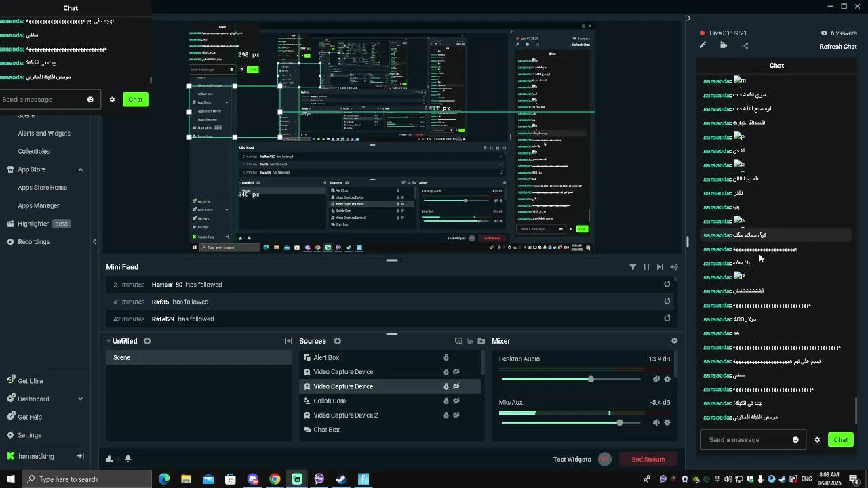Image resolution: width=868 pixels, height=488 pixels.
Task: Click the End Stream button
Action: click(648, 460)
